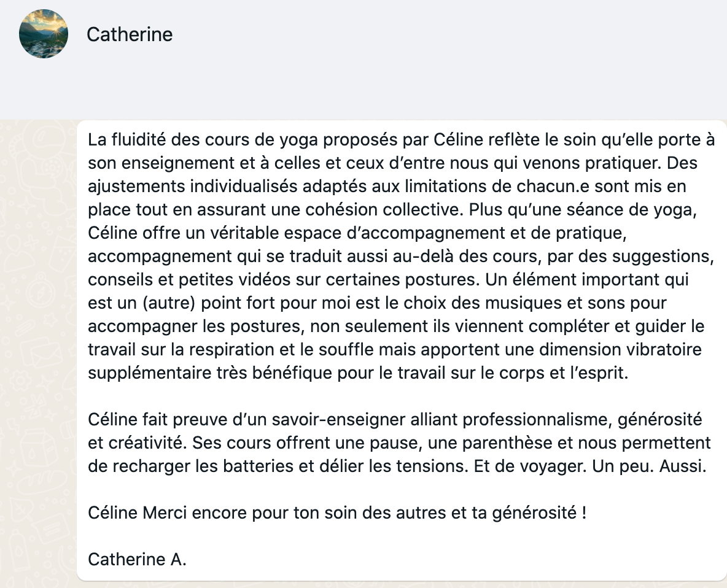The width and height of the screenshot is (727, 588).
Task: Click the phrase "cohésion collective"
Action: click(x=384, y=210)
